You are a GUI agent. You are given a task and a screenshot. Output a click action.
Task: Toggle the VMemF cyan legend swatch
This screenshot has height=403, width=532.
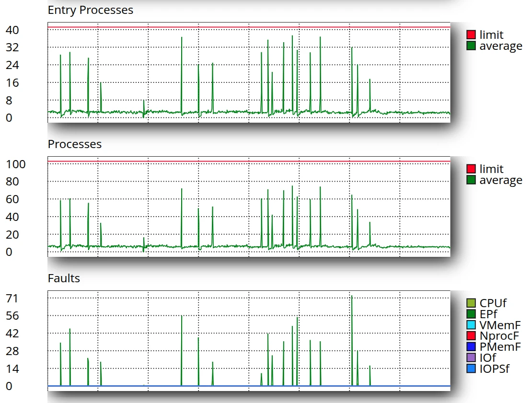tap(471, 325)
